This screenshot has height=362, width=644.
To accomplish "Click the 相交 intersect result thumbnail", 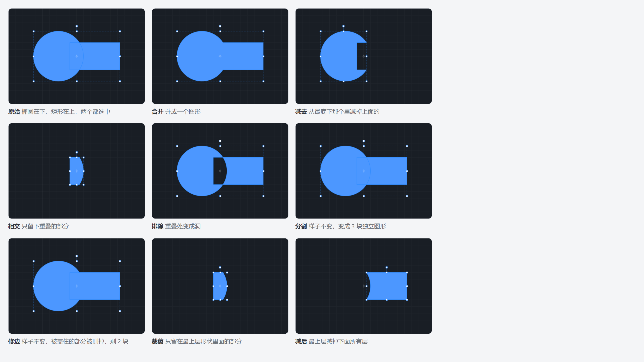I will coord(77,171).
